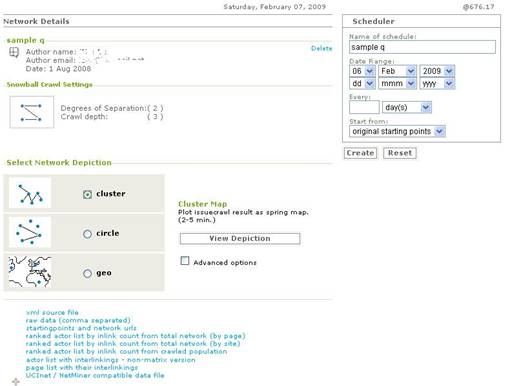
Task: Open raw data (comma separated) link
Action: [x=78, y=320]
